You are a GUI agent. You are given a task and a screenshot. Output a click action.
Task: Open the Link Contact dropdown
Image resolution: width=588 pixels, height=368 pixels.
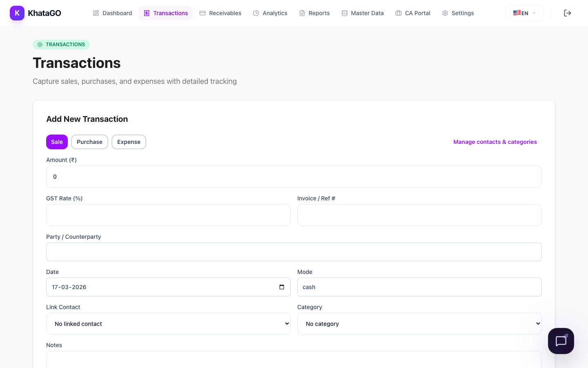tap(168, 323)
